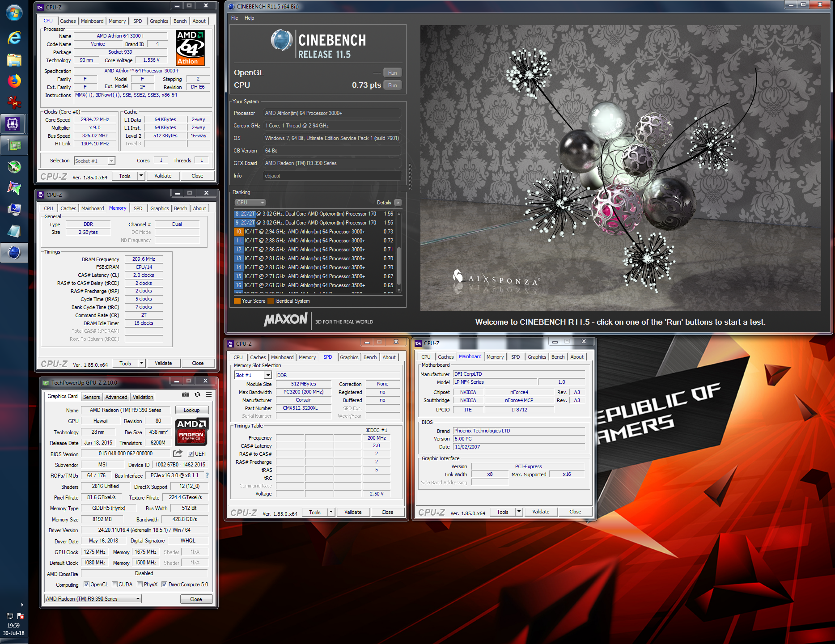Toggle the CUDA checkbox
This screenshot has width=835, height=644.
pyautogui.click(x=114, y=585)
